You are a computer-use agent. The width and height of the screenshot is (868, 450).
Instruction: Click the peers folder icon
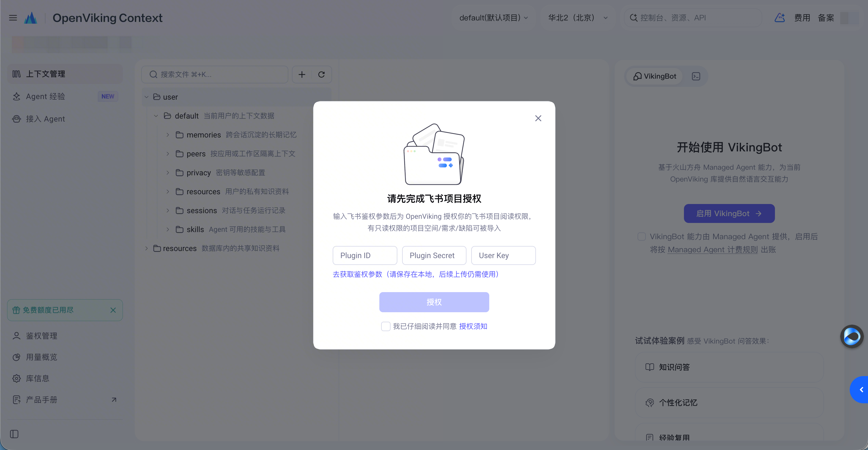[180, 154]
